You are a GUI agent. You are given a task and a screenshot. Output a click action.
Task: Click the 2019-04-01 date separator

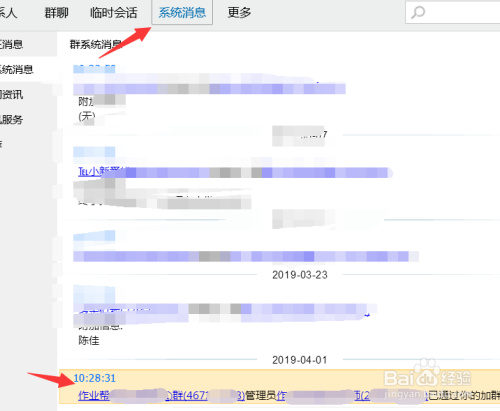tap(299, 360)
